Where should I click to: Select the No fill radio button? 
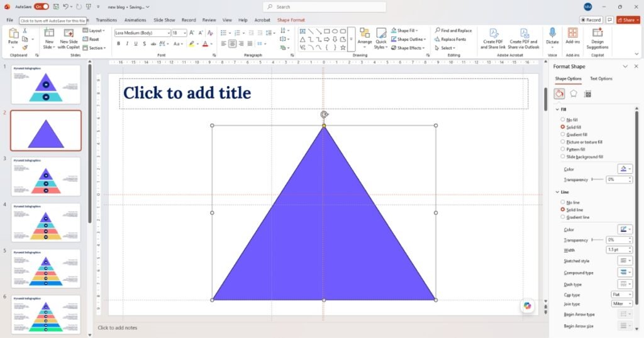[x=563, y=119]
